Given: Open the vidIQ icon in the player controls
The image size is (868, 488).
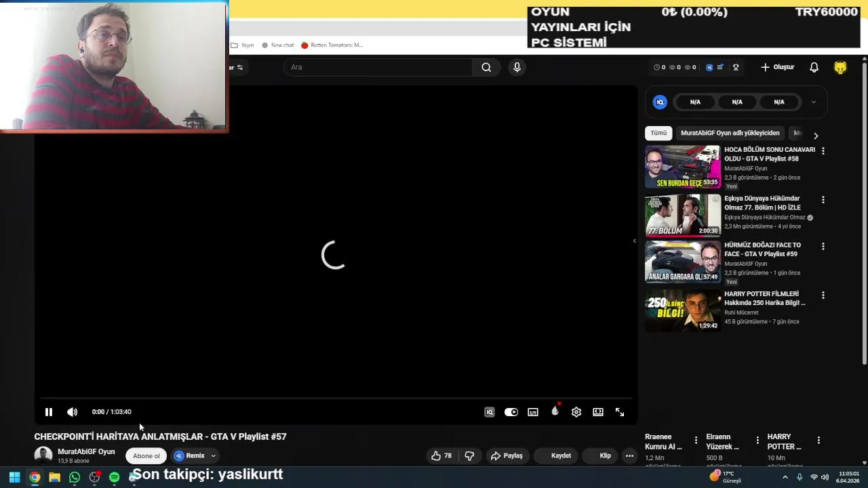Looking at the screenshot, I should point(490,412).
